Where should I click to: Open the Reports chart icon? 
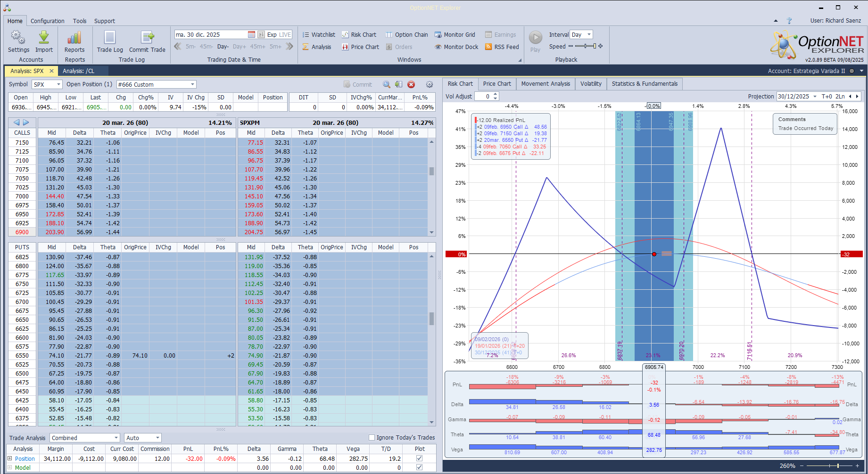(x=74, y=38)
